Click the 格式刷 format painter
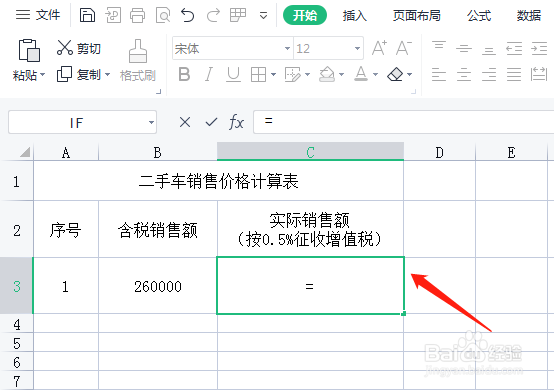The width and height of the screenshot is (554, 390). click(138, 60)
